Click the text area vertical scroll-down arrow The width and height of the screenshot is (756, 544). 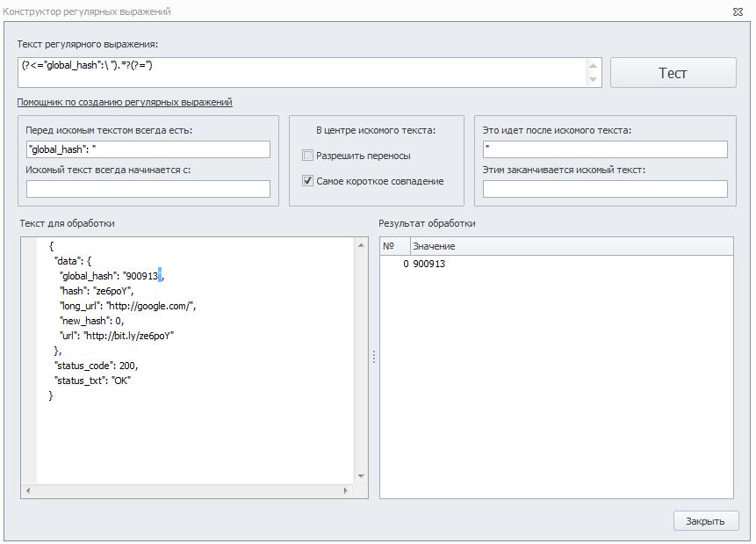click(x=361, y=476)
